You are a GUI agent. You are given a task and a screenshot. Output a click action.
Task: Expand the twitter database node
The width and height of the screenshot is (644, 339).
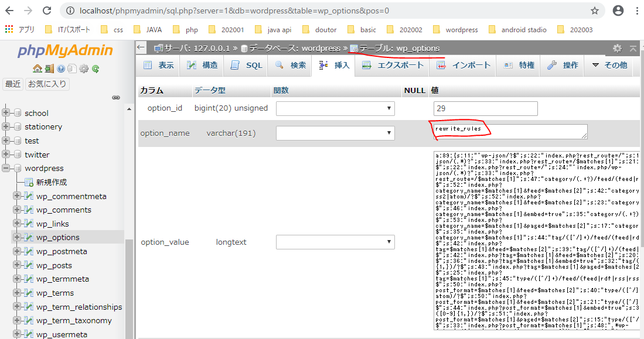(6, 154)
